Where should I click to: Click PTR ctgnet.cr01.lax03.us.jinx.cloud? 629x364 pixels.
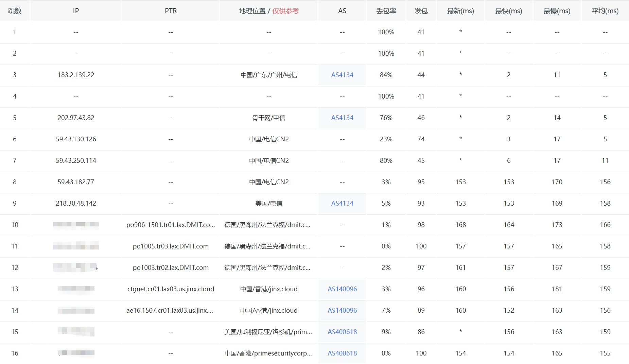171,289
